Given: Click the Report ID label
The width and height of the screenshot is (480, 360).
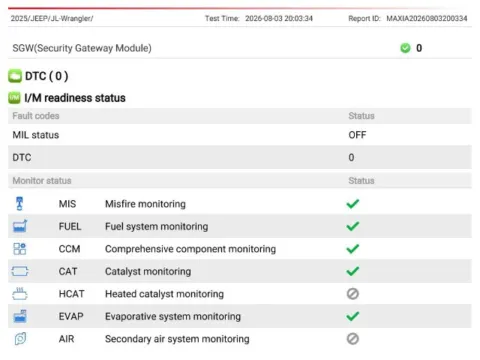Looking at the screenshot, I should pyautogui.click(x=364, y=18).
